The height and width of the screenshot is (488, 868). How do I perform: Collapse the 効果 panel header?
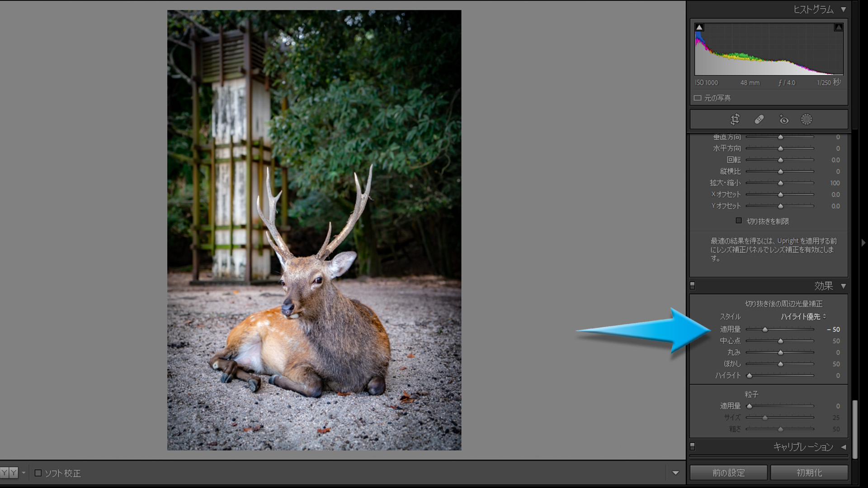(843, 286)
